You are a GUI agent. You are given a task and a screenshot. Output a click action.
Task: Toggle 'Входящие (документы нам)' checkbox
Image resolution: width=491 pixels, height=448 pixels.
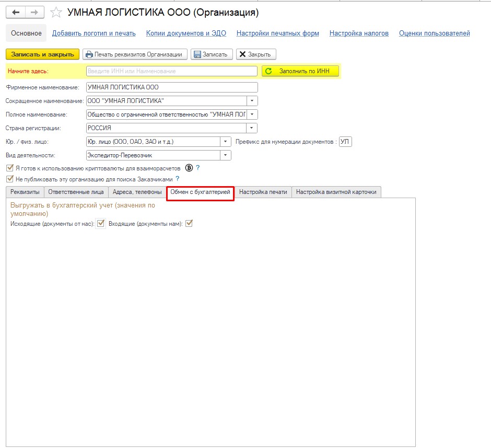pyautogui.click(x=189, y=223)
